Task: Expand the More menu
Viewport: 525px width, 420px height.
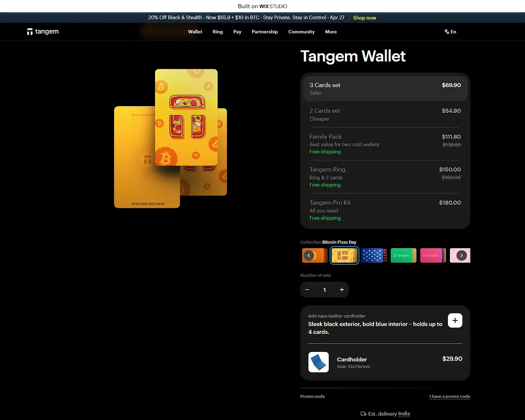Action: [331, 32]
